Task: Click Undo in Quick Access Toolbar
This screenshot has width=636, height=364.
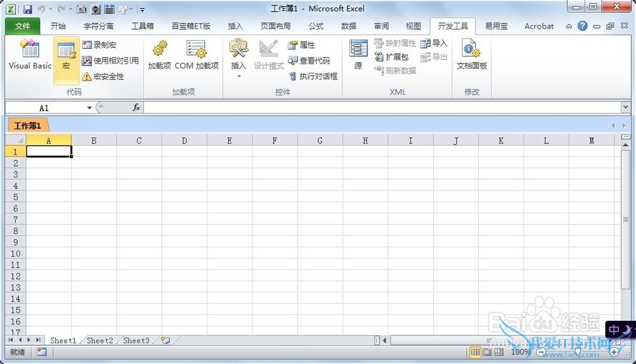Action: [41, 9]
